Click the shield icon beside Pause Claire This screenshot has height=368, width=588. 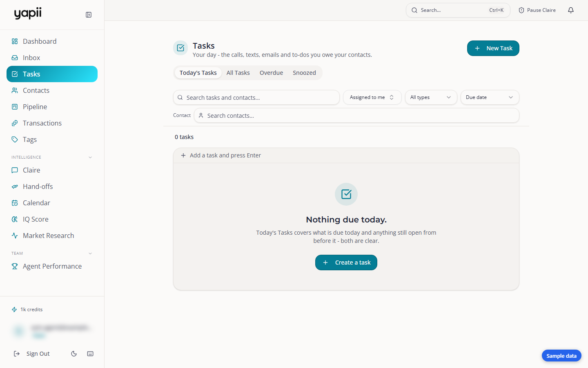[x=521, y=10]
